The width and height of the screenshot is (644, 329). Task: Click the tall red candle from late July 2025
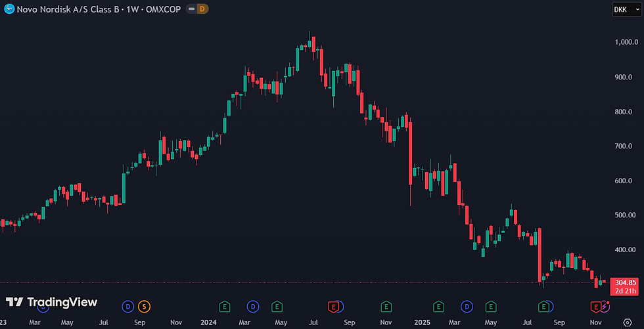540,255
